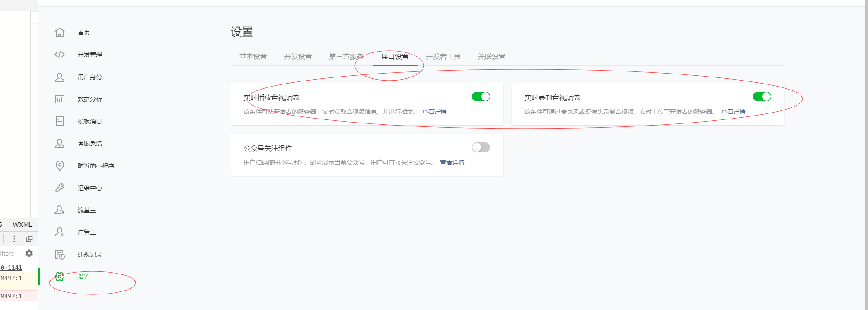Enable the 公众号关注组件 switch
868x310 pixels.
481,147
